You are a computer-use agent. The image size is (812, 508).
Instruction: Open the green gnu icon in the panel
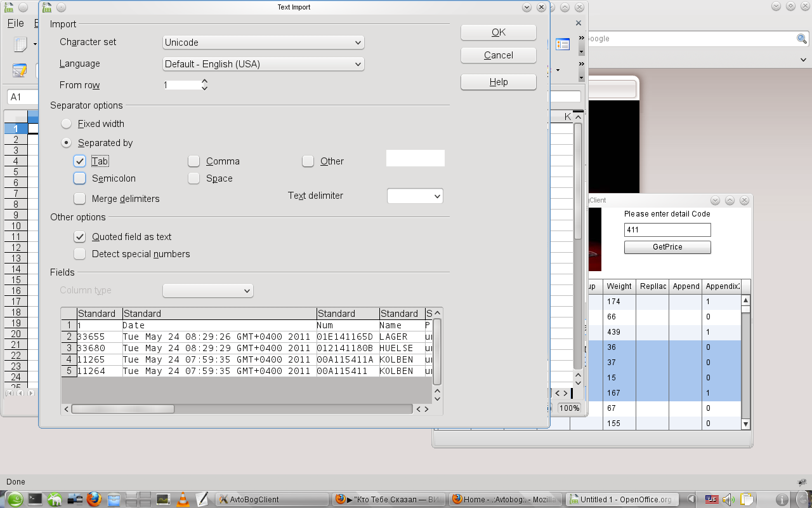[55, 499]
